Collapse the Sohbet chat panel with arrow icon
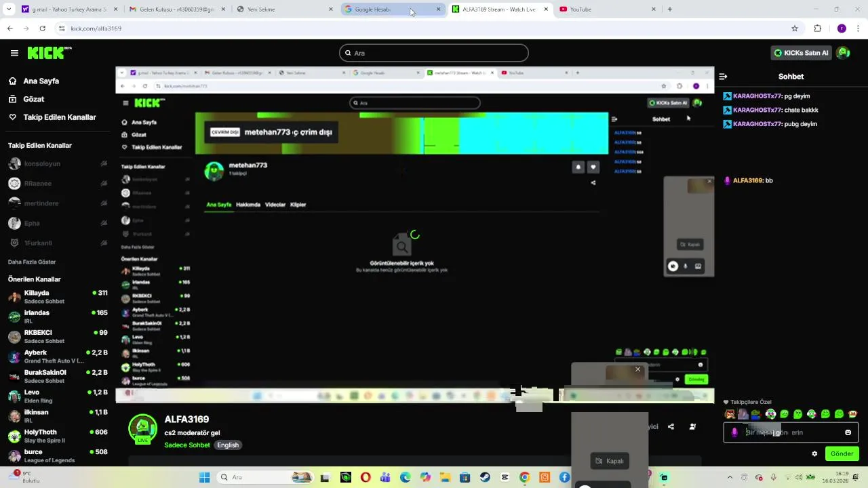Image resolution: width=868 pixels, height=488 pixels. [x=723, y=77]
